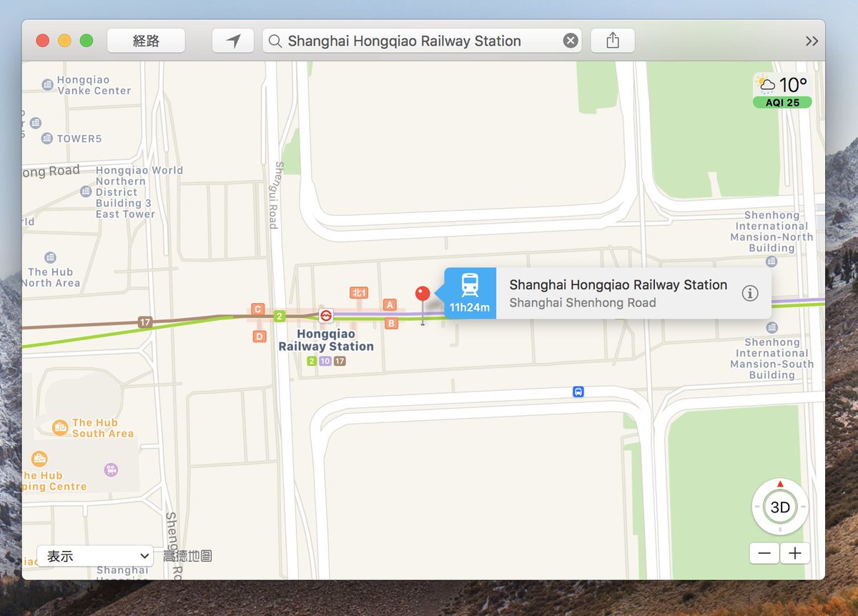Open the 経路 directions button
The image size is (858, 616).
(x=146, y=41)
